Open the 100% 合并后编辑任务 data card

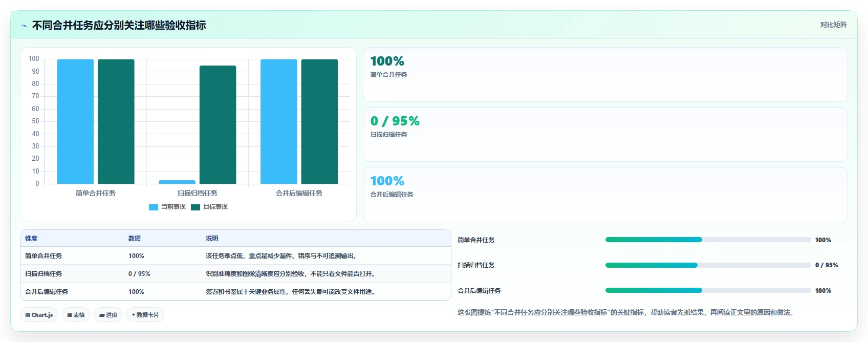605,195
